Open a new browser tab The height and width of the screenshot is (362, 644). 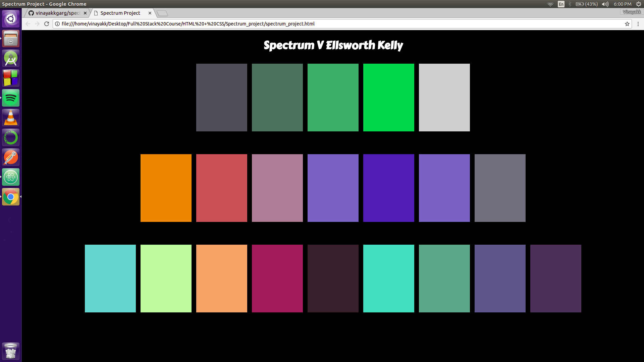[x=162, y=13]
